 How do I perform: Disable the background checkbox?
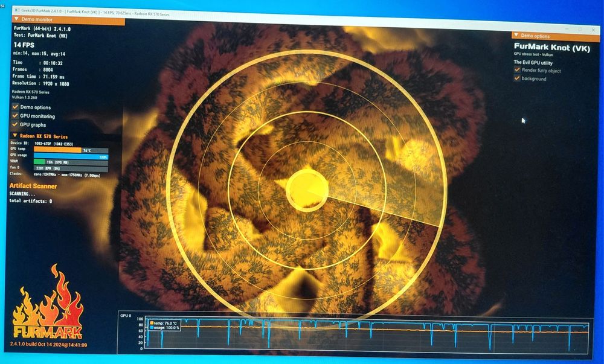tap(517, 78)
